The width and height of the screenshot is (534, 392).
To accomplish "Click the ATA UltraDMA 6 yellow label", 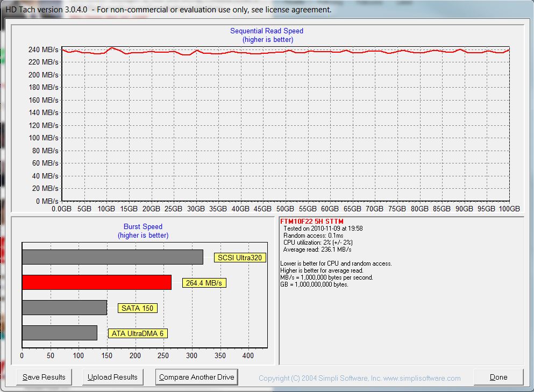I will pos(138,333).
